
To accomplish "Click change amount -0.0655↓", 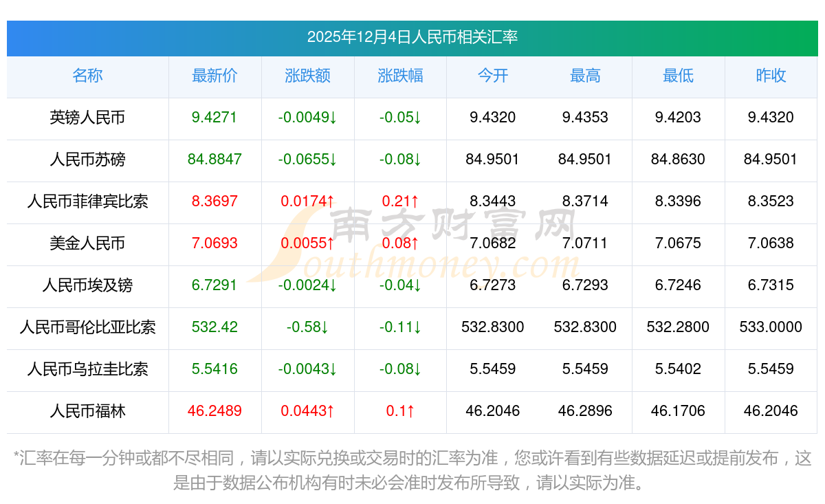I will 307,160.
